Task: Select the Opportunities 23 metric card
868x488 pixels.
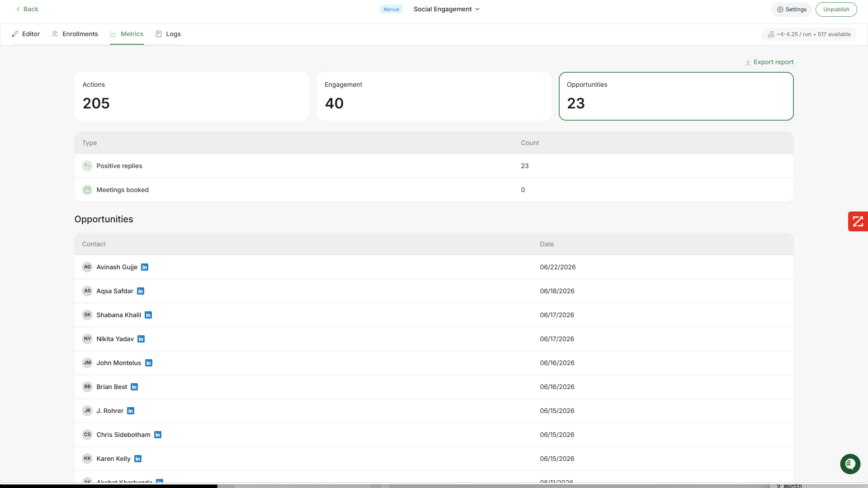Action: coord(676,96)
